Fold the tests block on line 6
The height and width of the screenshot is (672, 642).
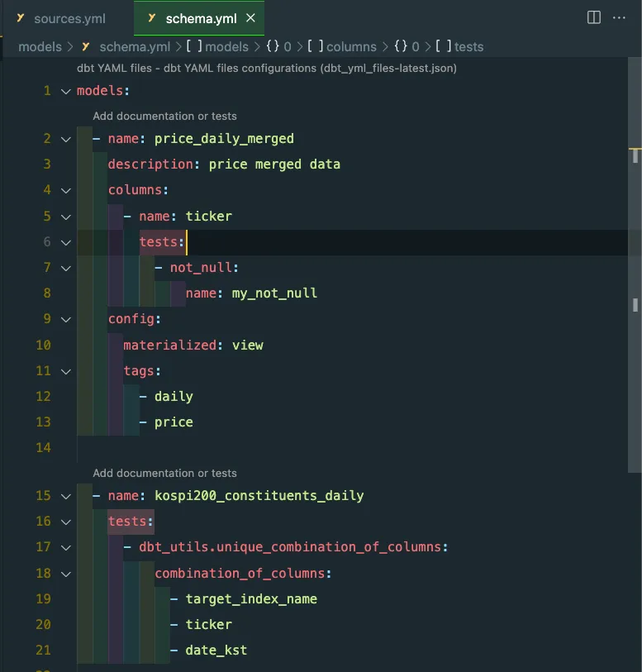click(x=65, y=242)
